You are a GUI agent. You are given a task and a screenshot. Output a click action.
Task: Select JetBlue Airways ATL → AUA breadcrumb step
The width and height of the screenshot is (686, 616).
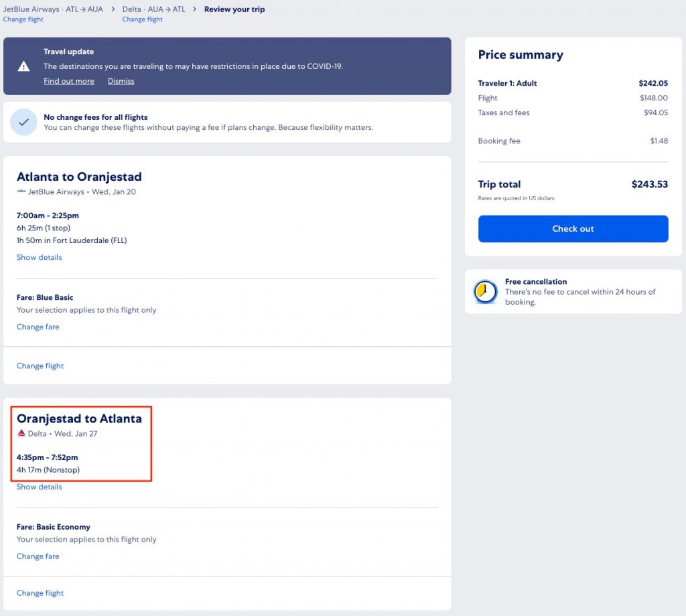click(53, 9)
